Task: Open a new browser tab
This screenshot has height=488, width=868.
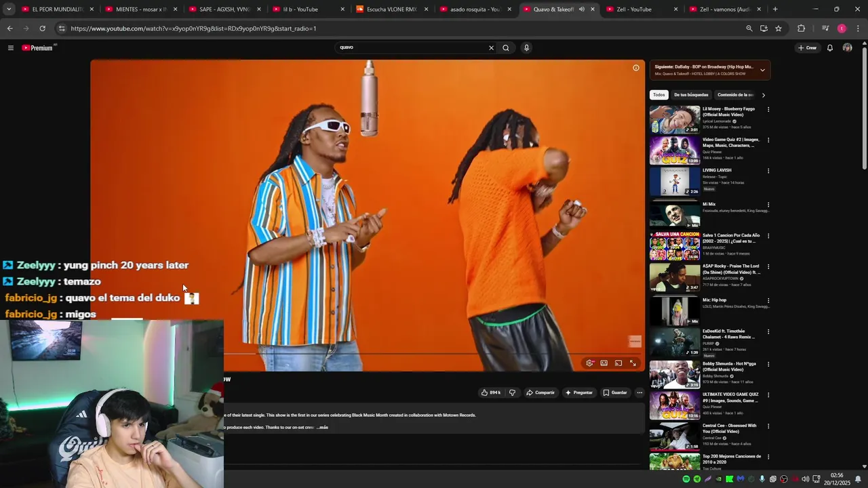Action: click(775, 9)
